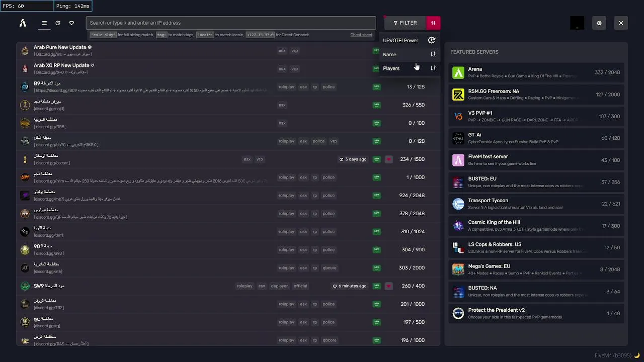The width and height of the screenshot is (644, 362).
Task: Toggle favorite heart on the 234 / 1500 row
Action: click(x=388, y=159)
